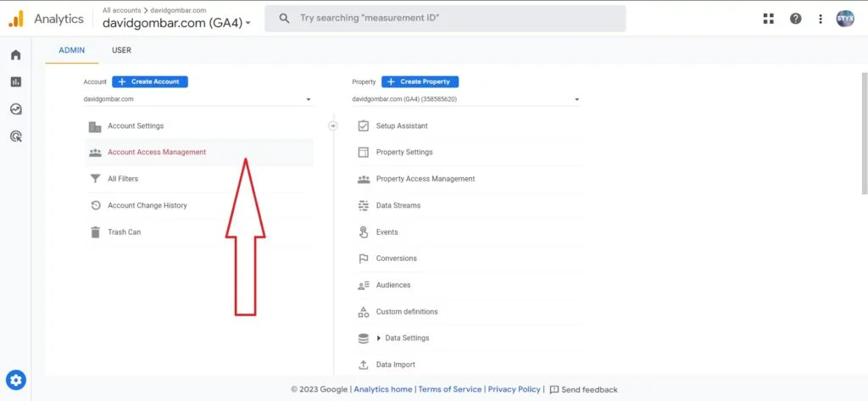Follow the Terms of Service link
868x401 pixels.
click(x=450, y=390)
